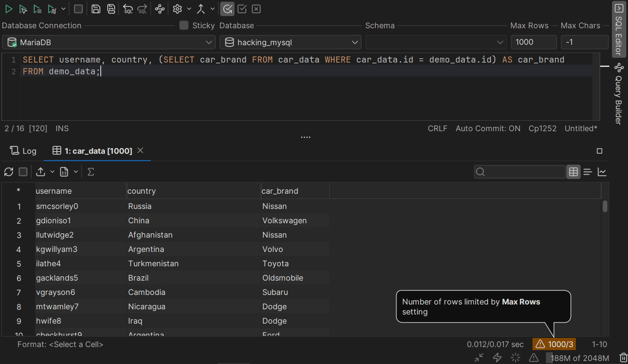The height and width of the screenshot is (364, 628).
Task: Open the result set export icon
Action: [x=40, y=172]
